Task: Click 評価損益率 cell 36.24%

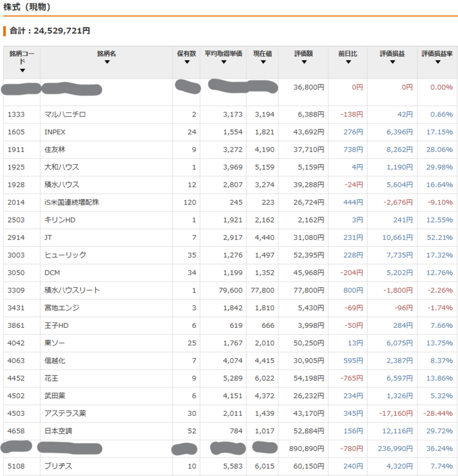Action: (440, 449)
